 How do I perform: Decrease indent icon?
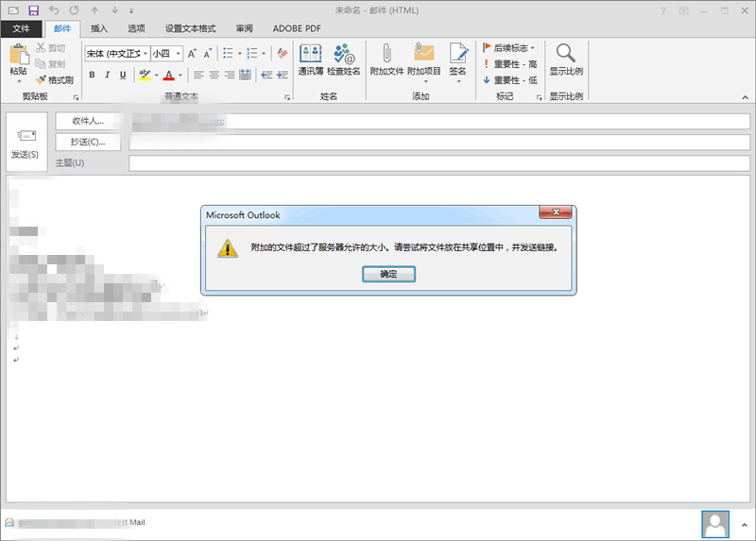(x=266, y=75)
